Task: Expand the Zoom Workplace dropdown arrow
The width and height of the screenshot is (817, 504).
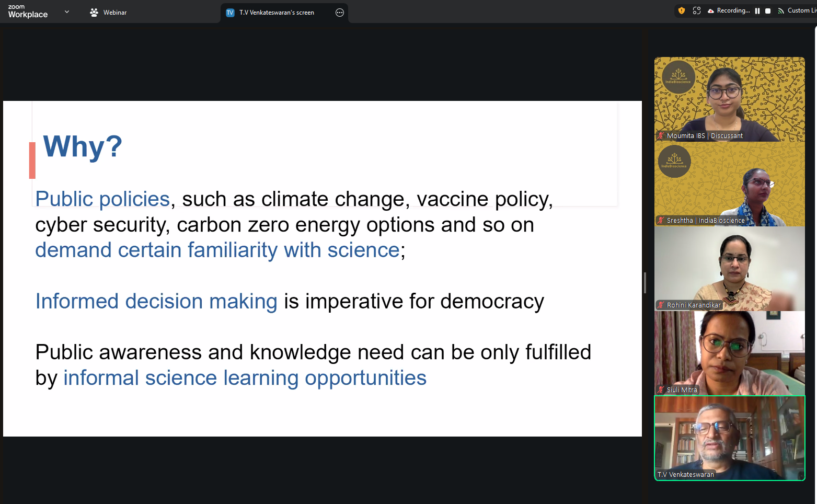Action: (67, 12)
